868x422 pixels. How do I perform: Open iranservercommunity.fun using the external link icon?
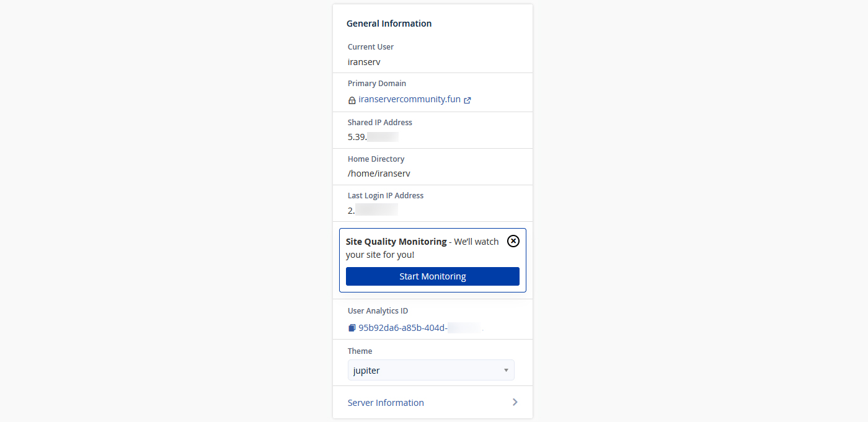coord(468,99)
